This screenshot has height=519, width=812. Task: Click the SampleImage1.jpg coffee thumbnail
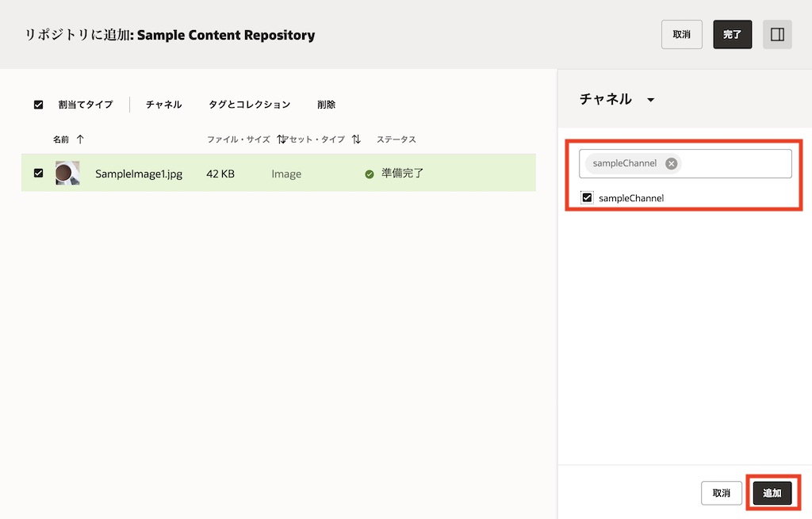pyautogui.click(x=67, y=174)
